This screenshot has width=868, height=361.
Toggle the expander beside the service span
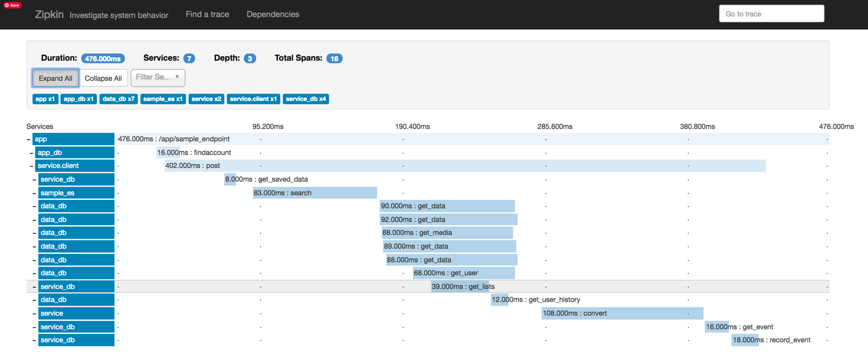[x=34, y=314]
